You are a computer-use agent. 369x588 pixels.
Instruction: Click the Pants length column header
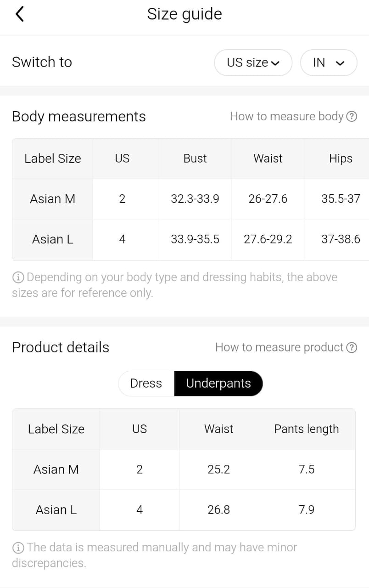tap(306, 429)
